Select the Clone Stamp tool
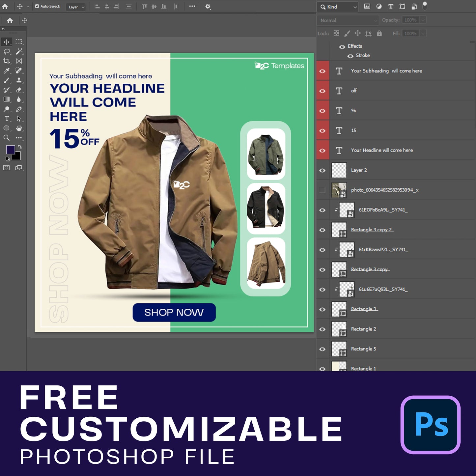This screenshot has height=476, width=476. coord(19,80)
